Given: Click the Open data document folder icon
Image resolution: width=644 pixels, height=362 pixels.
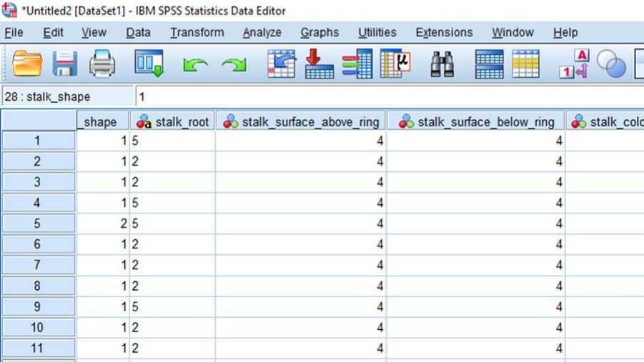Looking at the screenshot, I should (27, 64).
